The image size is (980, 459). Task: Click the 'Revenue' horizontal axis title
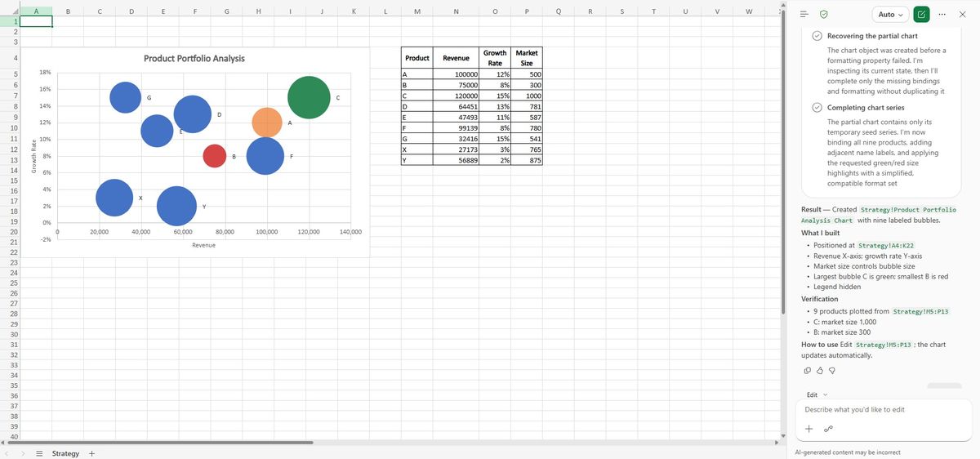click(203, 245)
